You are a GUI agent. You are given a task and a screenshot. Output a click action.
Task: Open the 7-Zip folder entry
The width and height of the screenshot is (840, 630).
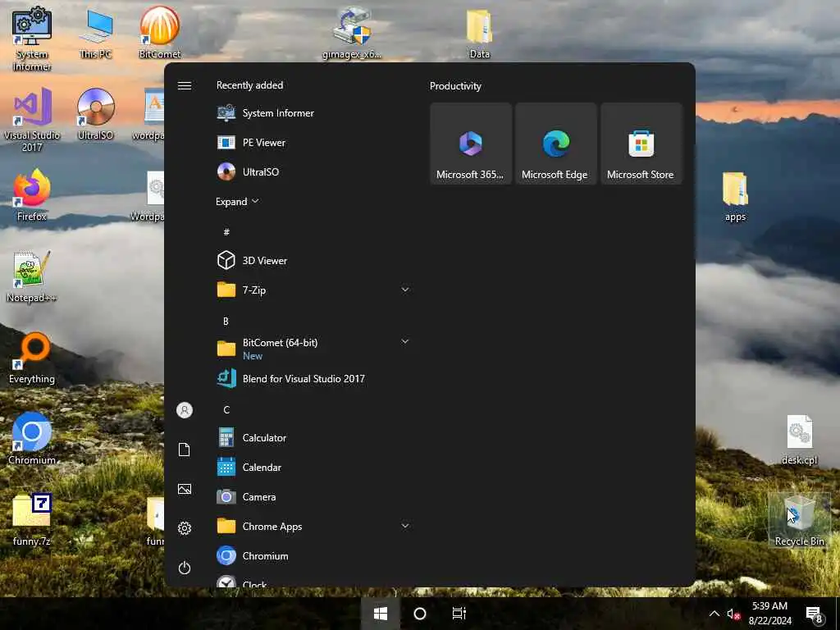[x=313, y=290]
